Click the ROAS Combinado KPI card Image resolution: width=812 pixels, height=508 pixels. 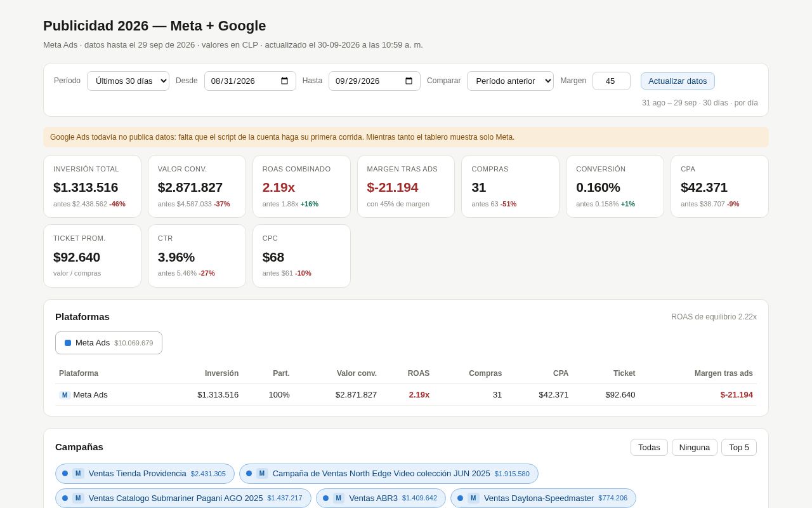click(301, 187)
